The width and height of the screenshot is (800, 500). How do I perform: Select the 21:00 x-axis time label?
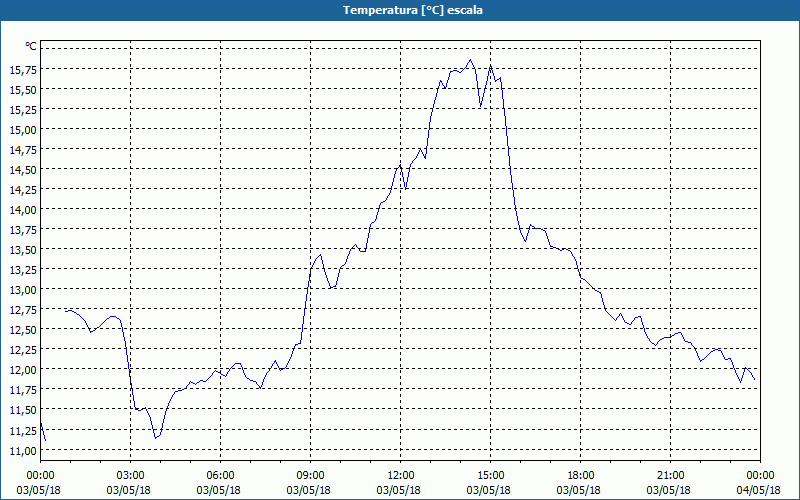670,476
